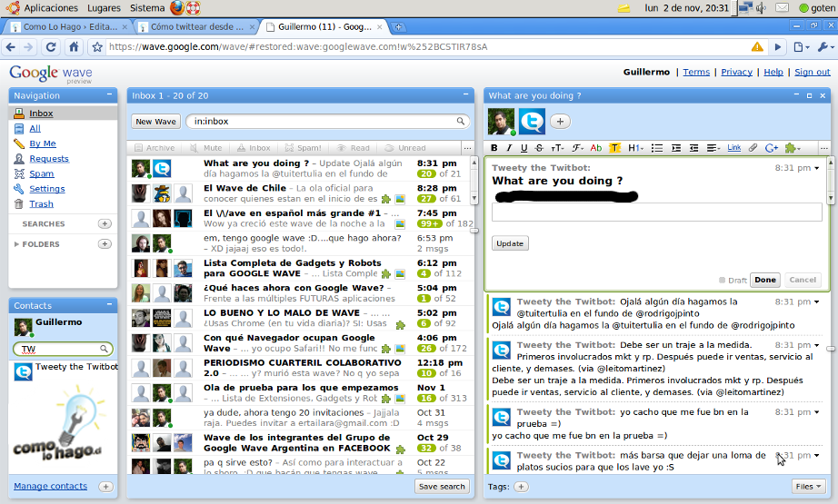838x504 pixels.
Task: Cancel the blip edit
Action: click(x=803, y=280)
